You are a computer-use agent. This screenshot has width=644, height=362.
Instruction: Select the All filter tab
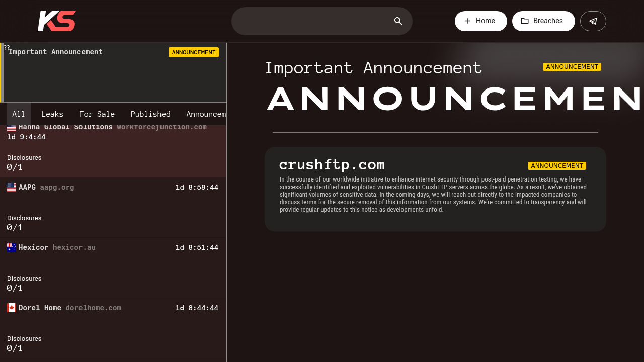[19, 114]
